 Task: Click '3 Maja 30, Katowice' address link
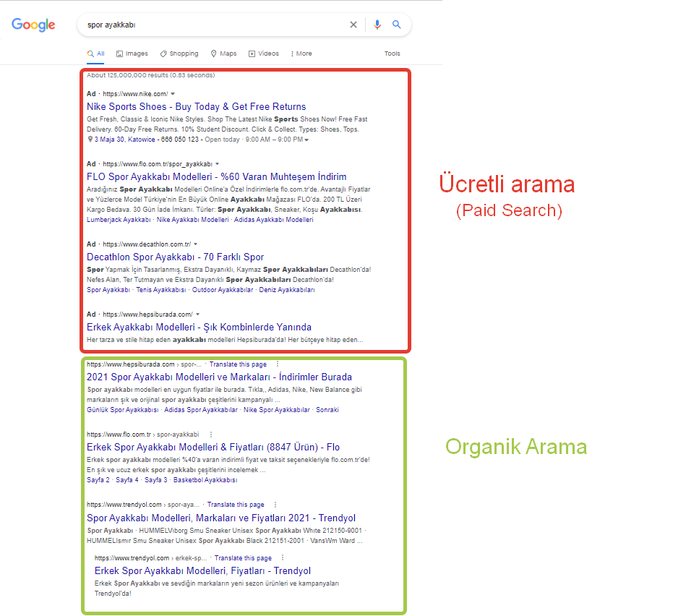pos(124,139)
